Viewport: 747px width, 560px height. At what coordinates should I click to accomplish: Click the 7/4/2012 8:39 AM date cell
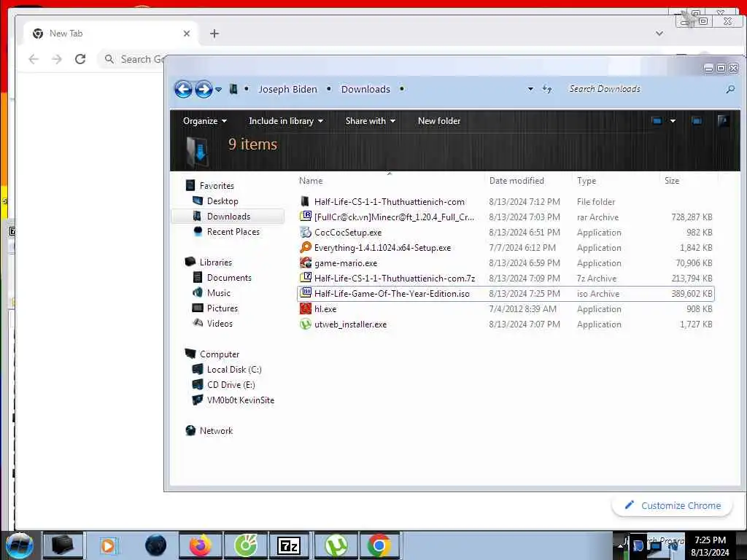[x=522, y=309]
